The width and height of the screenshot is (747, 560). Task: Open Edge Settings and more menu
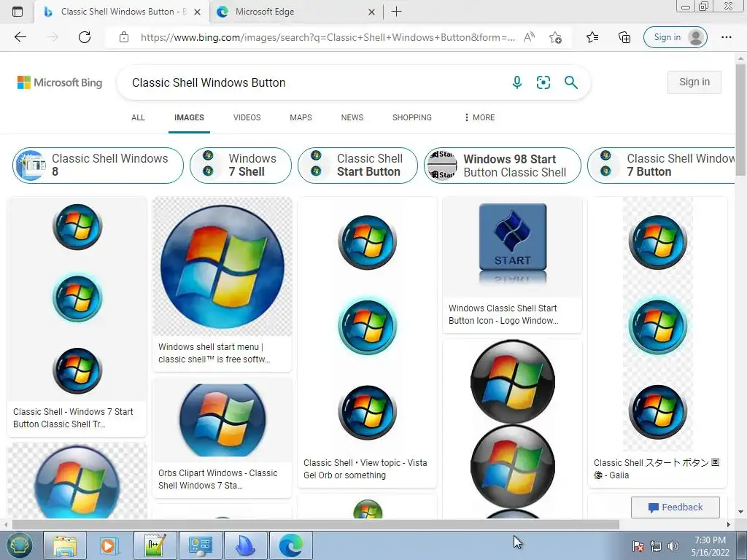(726, 37)
